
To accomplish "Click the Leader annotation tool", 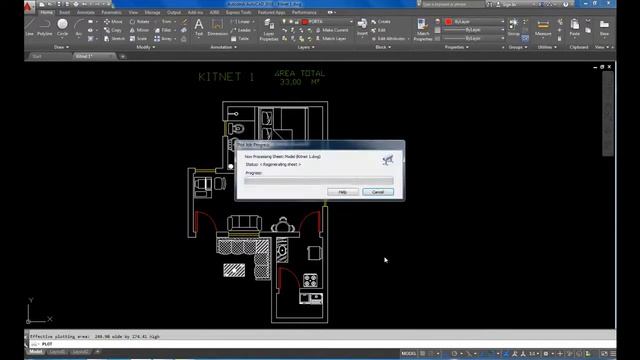I will point(241,30).
